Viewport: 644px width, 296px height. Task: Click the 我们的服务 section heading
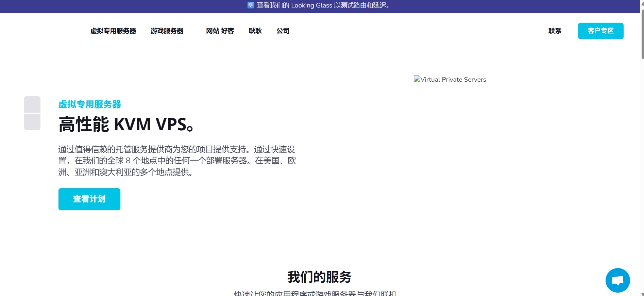click(319, 277)
